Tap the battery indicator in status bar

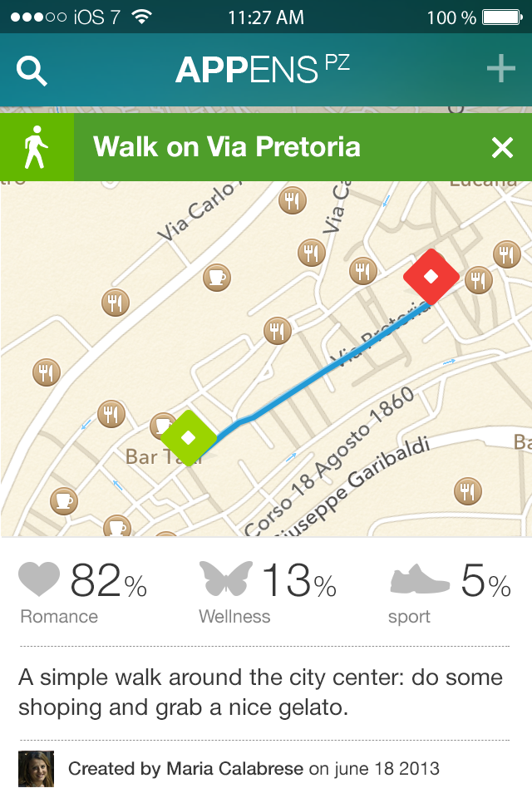[x=502, y=17]
